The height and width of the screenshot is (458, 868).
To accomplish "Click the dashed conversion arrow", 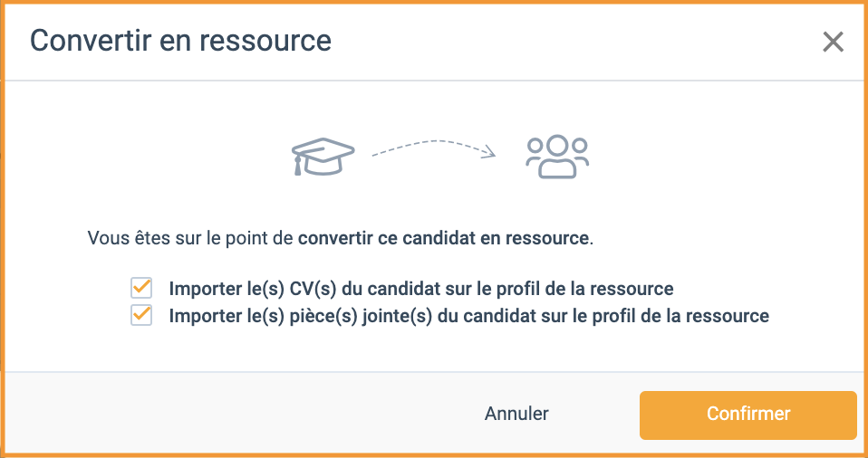I will click(x=434, y=148).
